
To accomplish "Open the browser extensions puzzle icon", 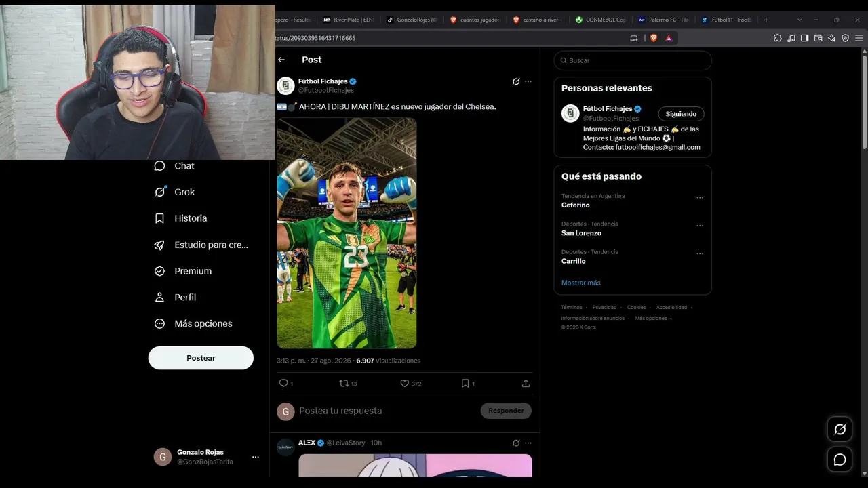I will [778, 38].
